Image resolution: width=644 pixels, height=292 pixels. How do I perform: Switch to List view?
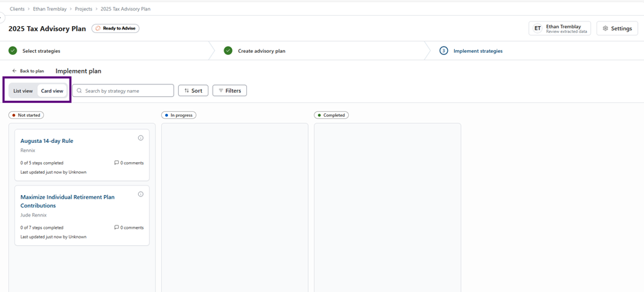click(x=23, y=91)
